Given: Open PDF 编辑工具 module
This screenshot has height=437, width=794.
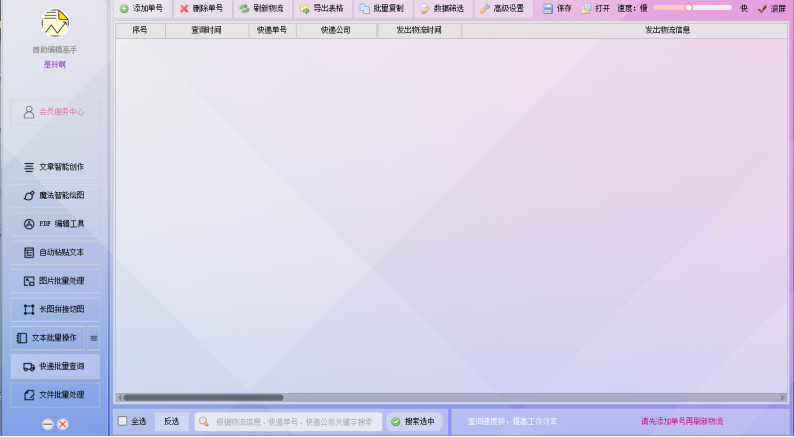Looking at the screenshot, I should tap(55, 224).
